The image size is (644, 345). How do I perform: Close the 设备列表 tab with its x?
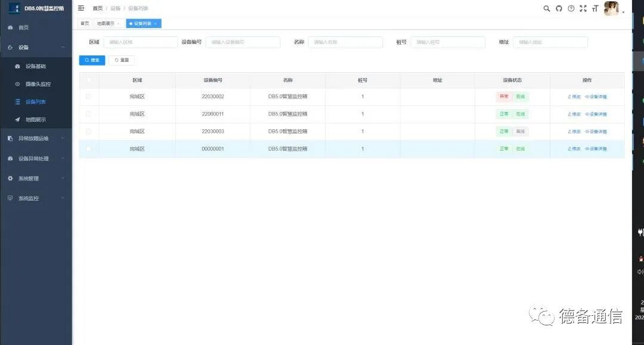(155, 24)
